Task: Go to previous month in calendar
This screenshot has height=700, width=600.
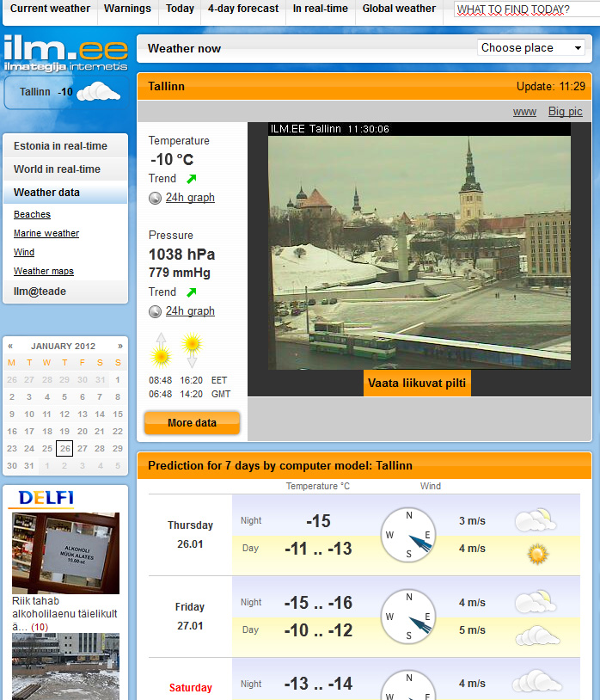Action: tap(10, 346)
